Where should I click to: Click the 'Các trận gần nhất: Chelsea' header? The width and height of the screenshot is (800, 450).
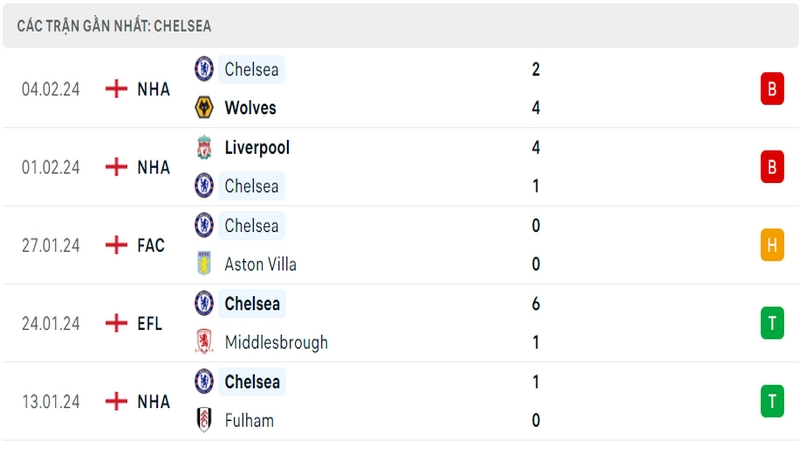tap(114, 26)
